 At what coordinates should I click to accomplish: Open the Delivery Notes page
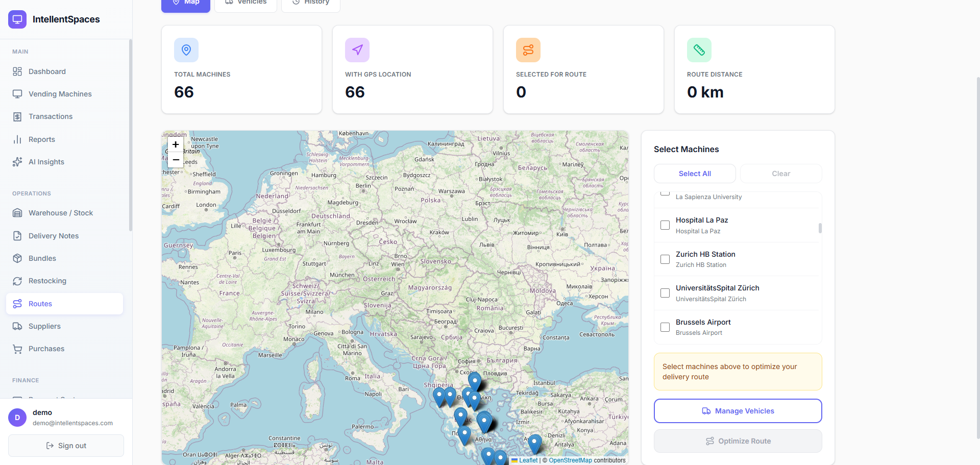64,236
